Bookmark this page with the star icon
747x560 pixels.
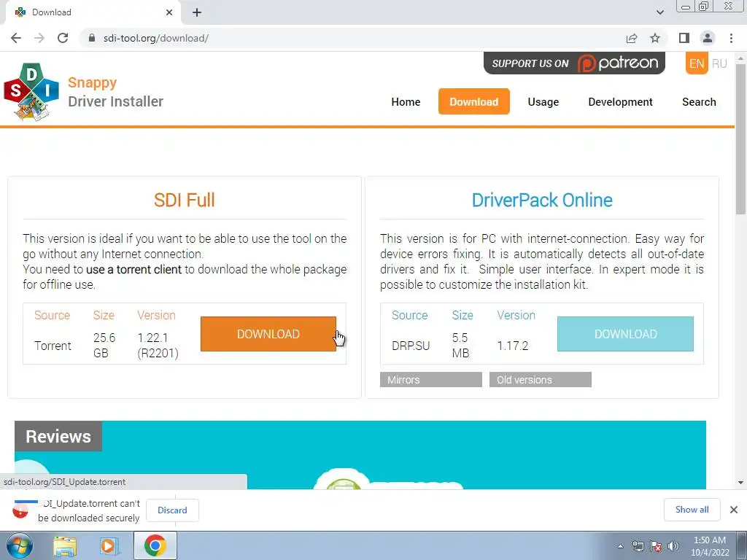(655, 38)
